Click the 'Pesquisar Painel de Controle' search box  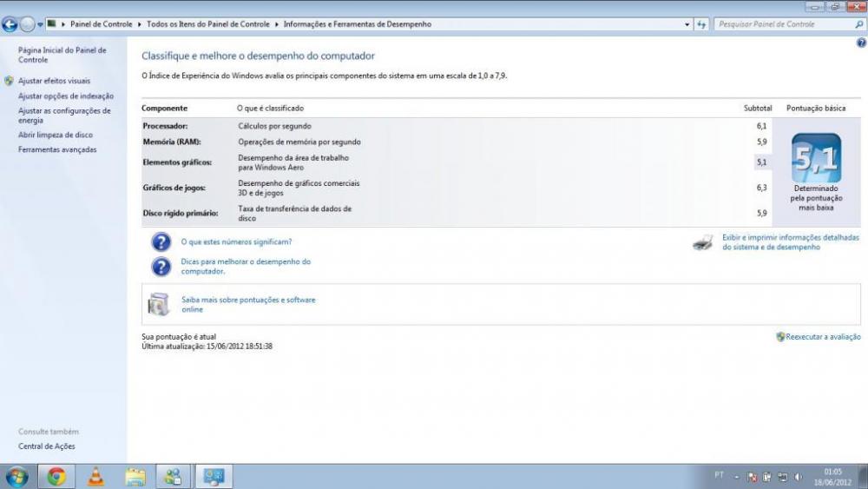781,24
